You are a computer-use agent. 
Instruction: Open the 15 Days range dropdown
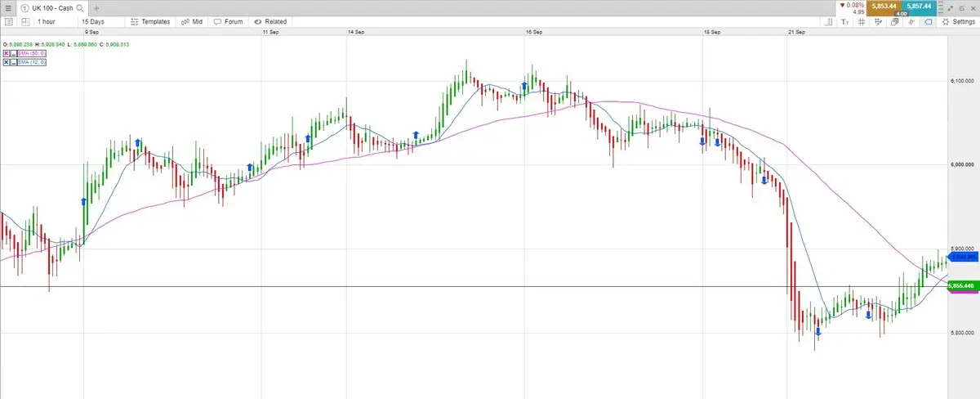[96, 21]
